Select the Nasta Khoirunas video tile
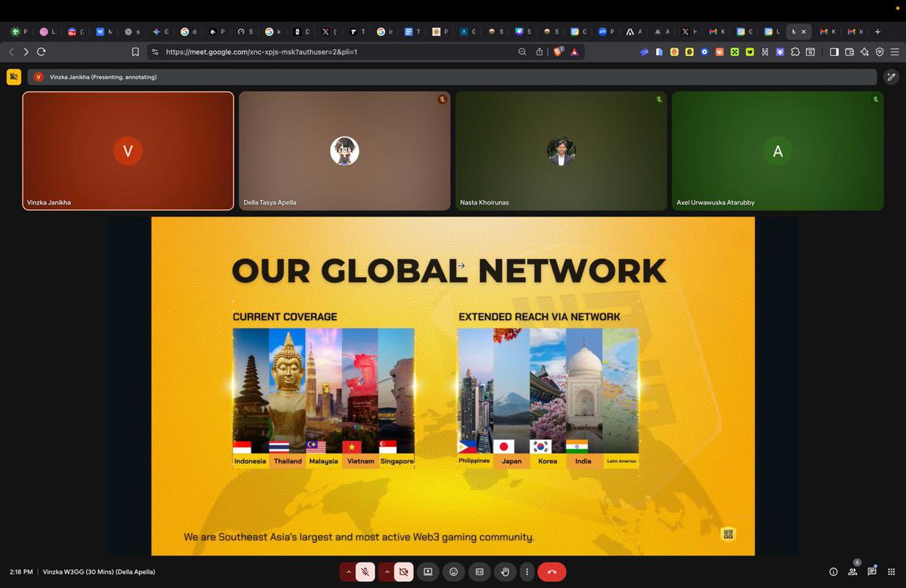 tap(561, 151)
